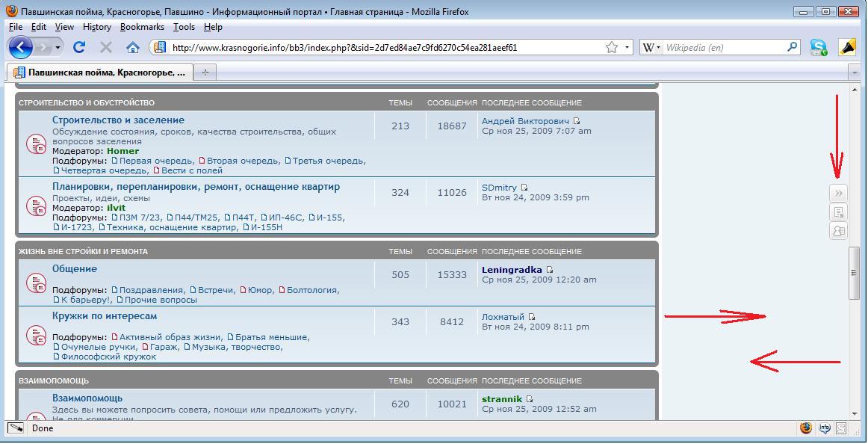Click the Info speech-bubble icon in status bar
Viewport: 868px width, 444px height.
point(825,428)
